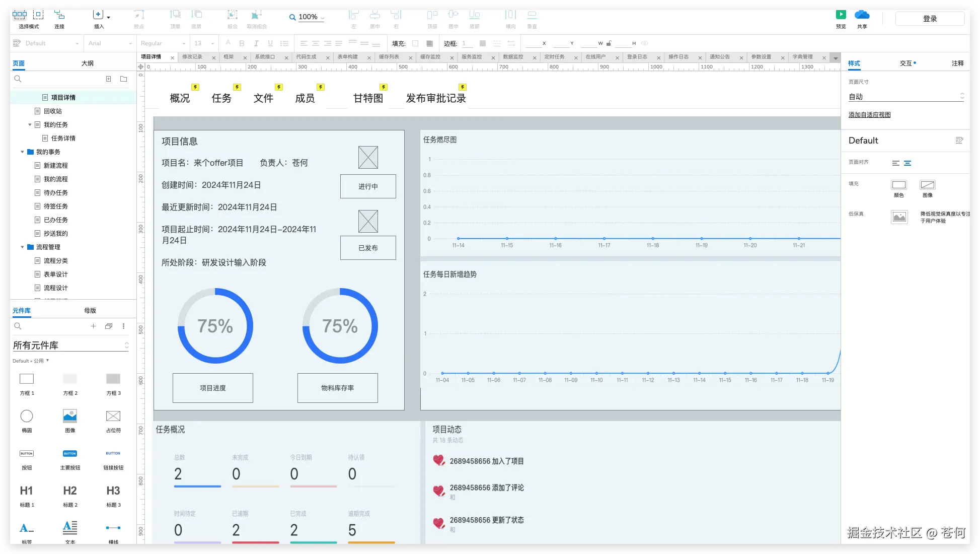Click the add-page icon in pages panel
This screenshot has width=980, height=554.
(108, 79)
